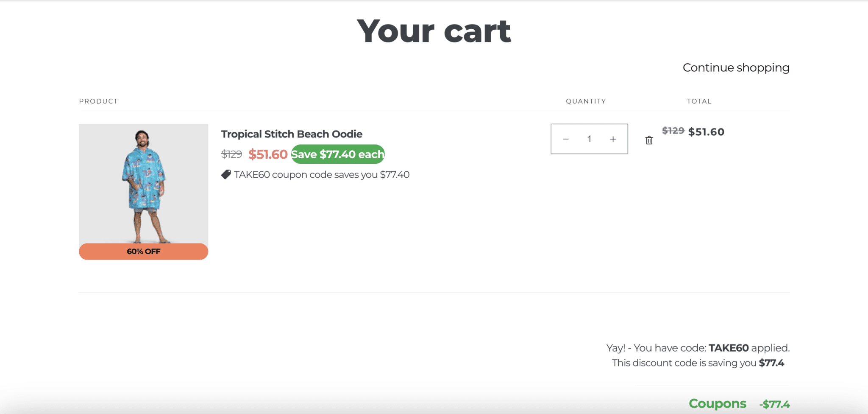868x414 pixels.
Task: Open the product thumbnail of the beach Oodie
Action: (x=143, y=182)
